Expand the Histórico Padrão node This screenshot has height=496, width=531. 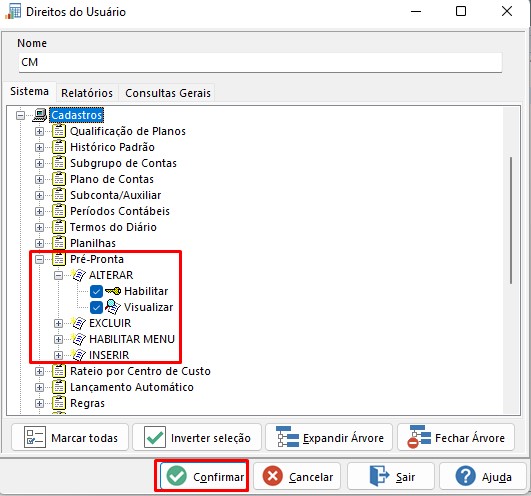(39, 147)
